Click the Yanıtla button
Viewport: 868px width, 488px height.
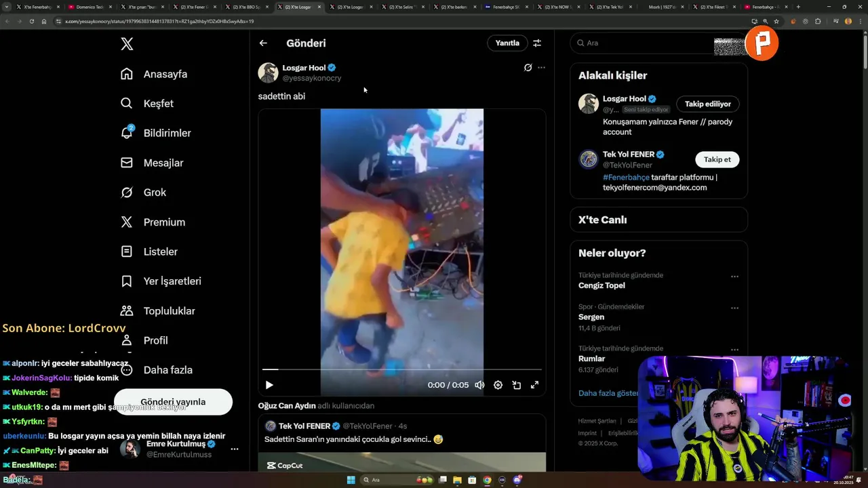pyautogui.click(x=507, y=43)
